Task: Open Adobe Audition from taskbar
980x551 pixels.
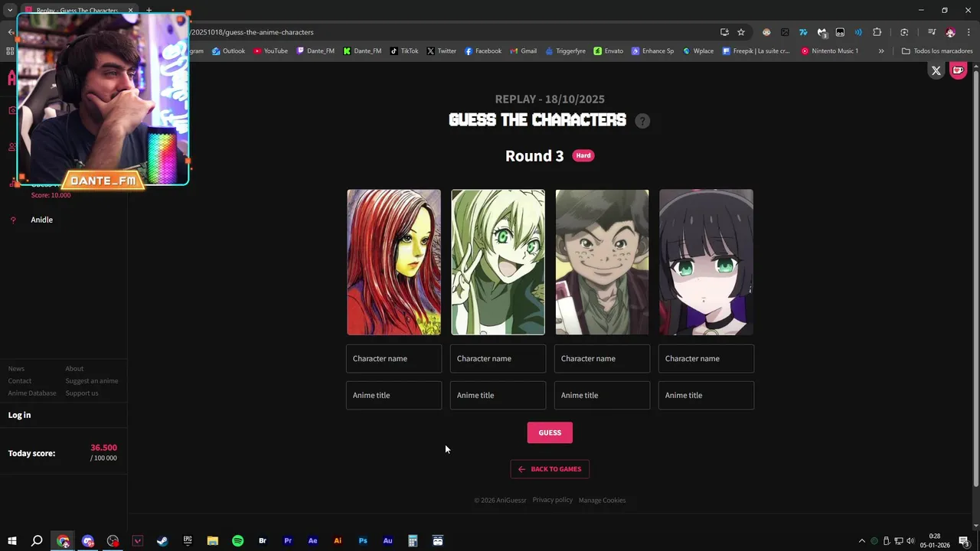Action: (387, 541)
